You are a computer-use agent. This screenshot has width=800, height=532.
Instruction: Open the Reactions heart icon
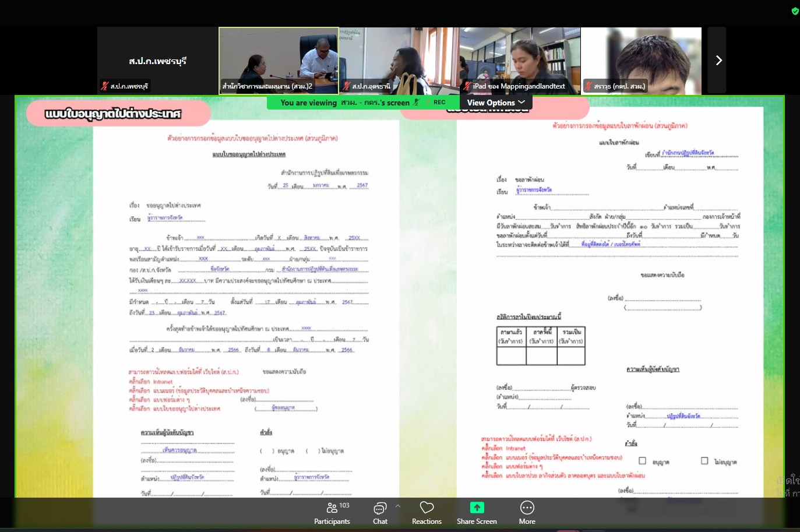(427, 508)
